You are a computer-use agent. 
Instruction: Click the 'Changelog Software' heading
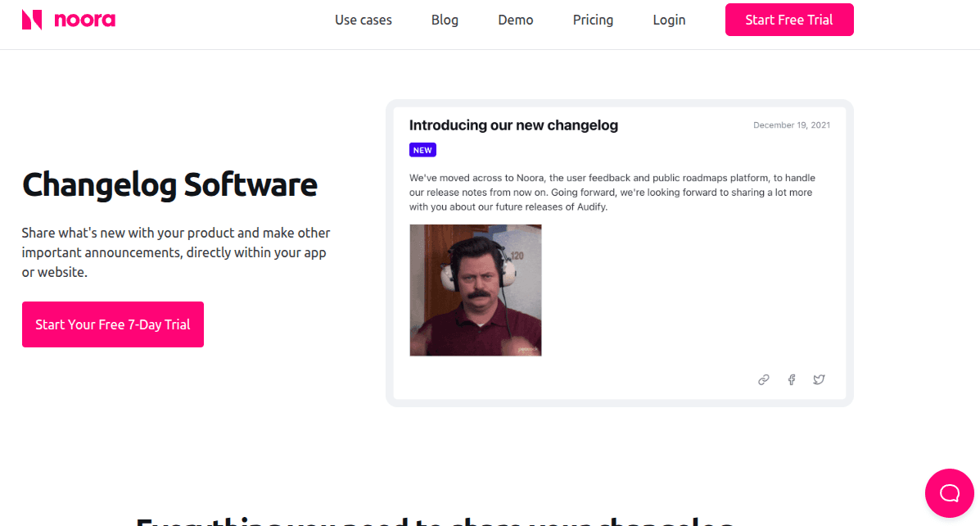coord(169,184)
